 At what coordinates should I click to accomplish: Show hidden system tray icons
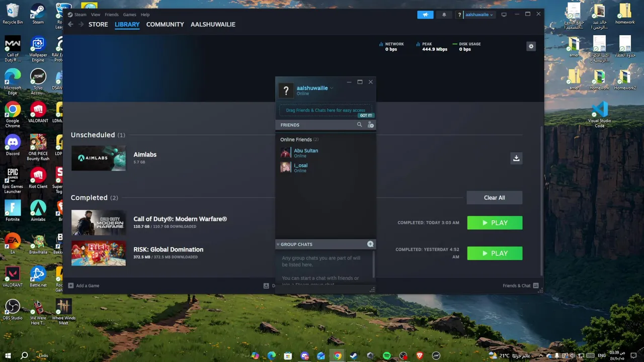pos(541,355)
